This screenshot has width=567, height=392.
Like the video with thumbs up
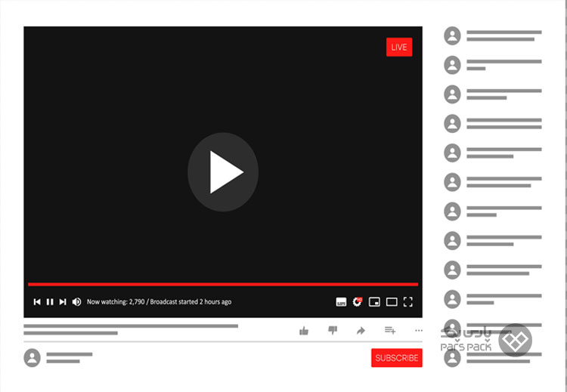click(304, 331)
